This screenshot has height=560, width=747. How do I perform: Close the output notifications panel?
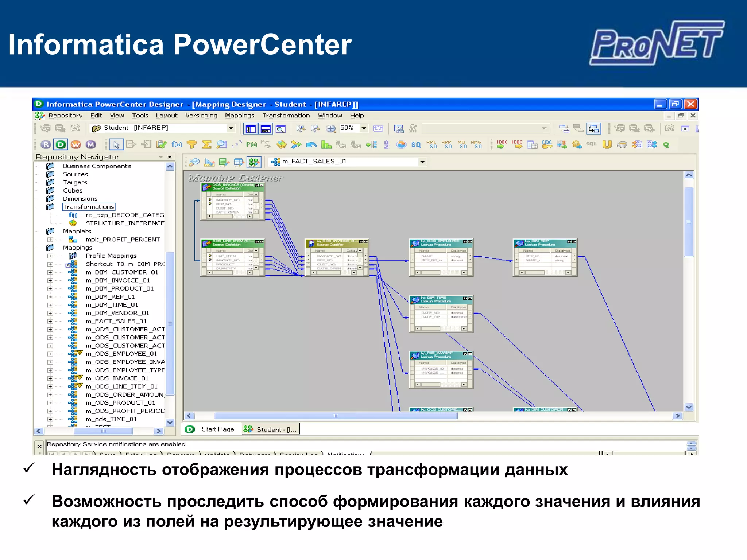click(39, 446)
